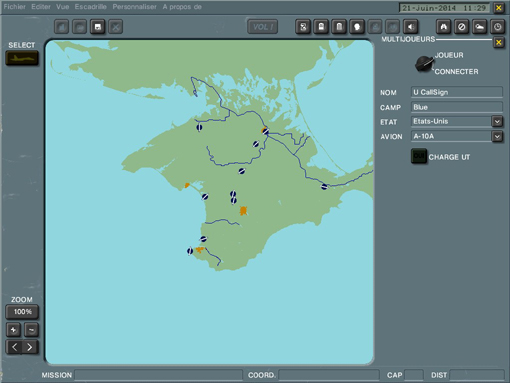Open the hourglass briefing icon
Viewport: 510px width, 383px height.
point(303,27)
